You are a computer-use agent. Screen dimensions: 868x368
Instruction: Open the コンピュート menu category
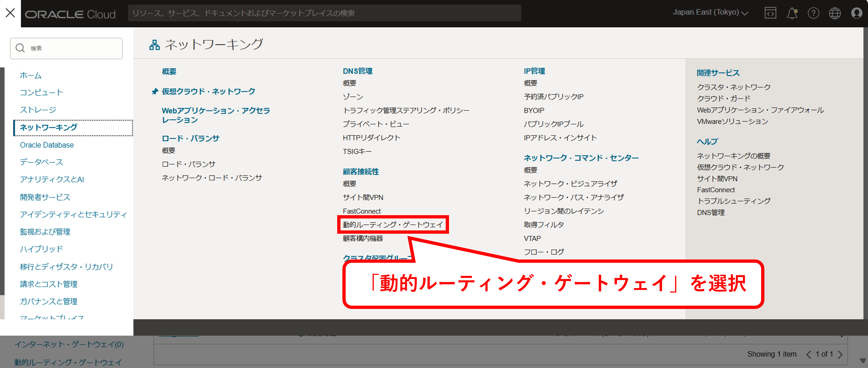click(41, 92)
